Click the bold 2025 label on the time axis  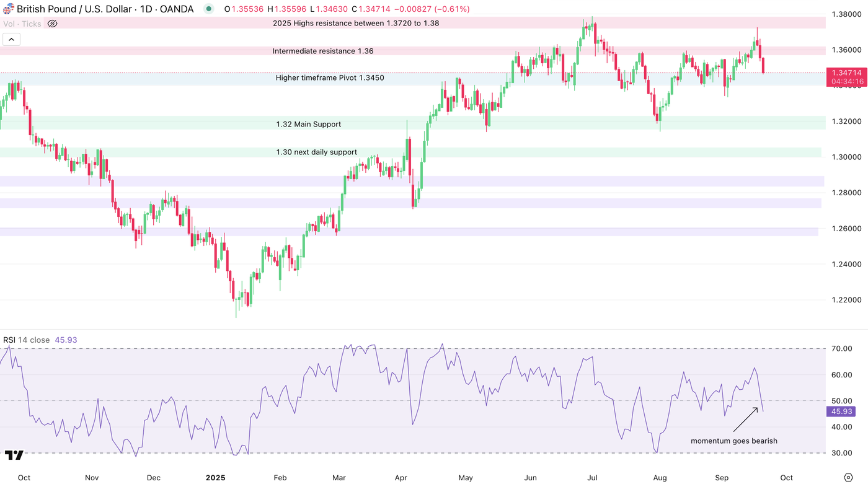215,478
